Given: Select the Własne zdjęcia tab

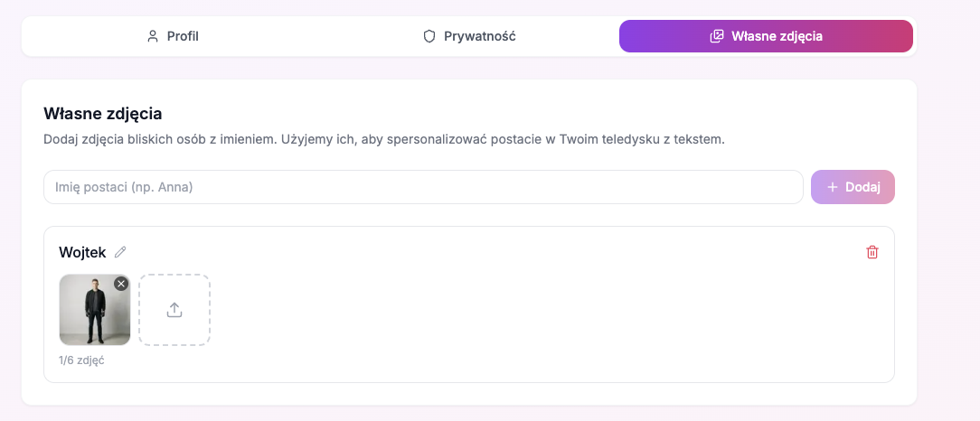Looking at the screenshot, I should (x=767, y=36).
